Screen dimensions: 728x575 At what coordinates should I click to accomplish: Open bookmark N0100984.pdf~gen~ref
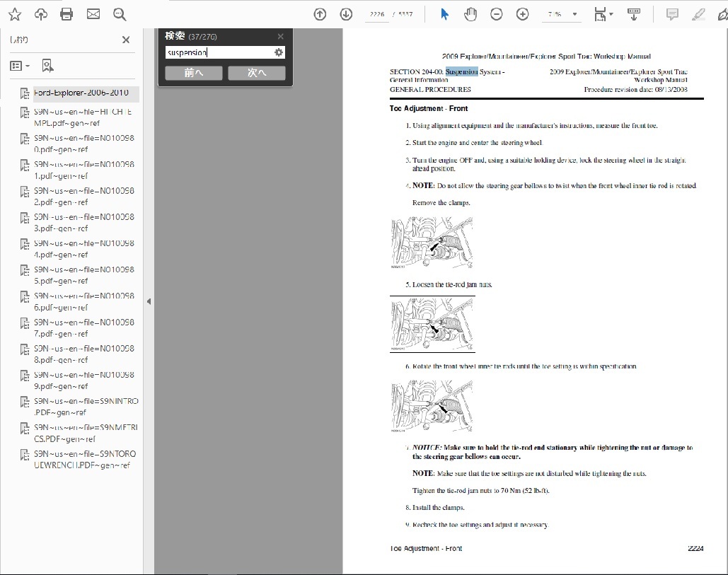[x=84, y=249]
